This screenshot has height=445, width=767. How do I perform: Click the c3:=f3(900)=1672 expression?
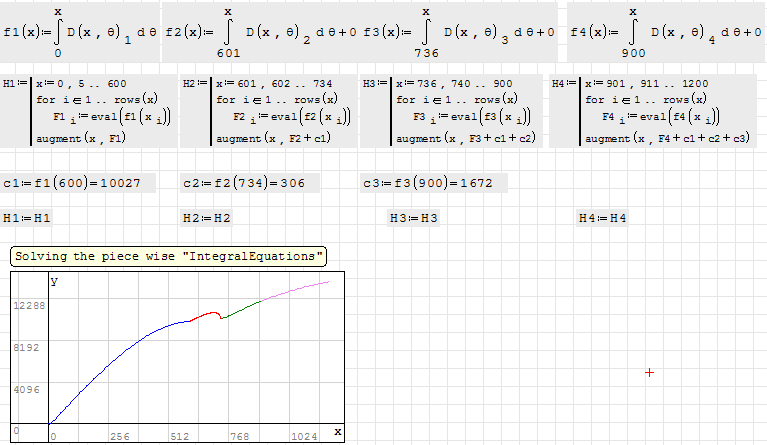coord(434,183)
